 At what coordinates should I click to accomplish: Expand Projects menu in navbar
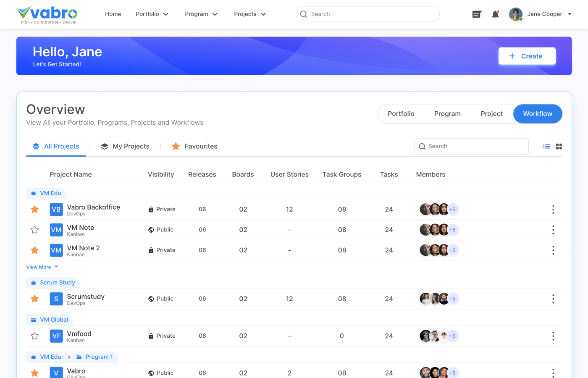250,14
